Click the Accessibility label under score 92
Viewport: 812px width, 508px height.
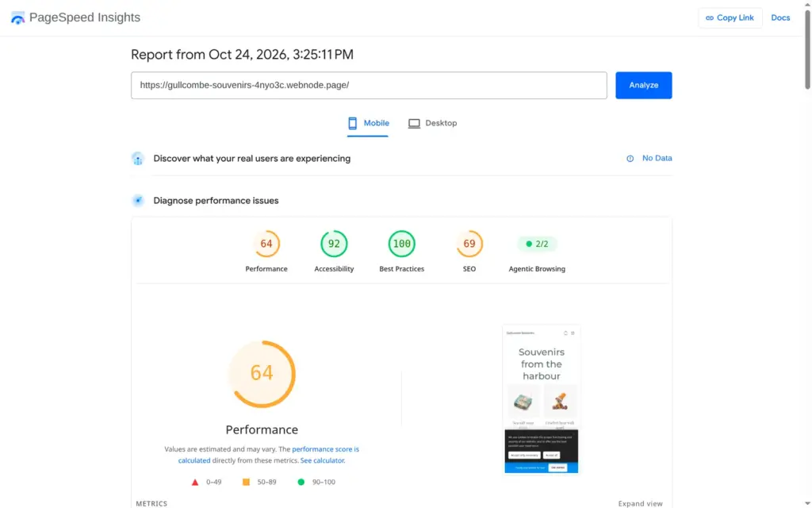pos(334,268)
